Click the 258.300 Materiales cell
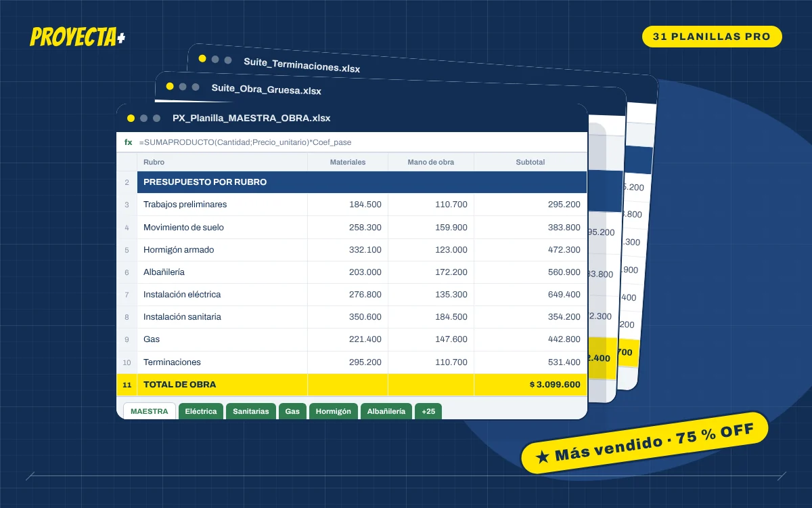The image size is (812, 508). coord(348,227)
